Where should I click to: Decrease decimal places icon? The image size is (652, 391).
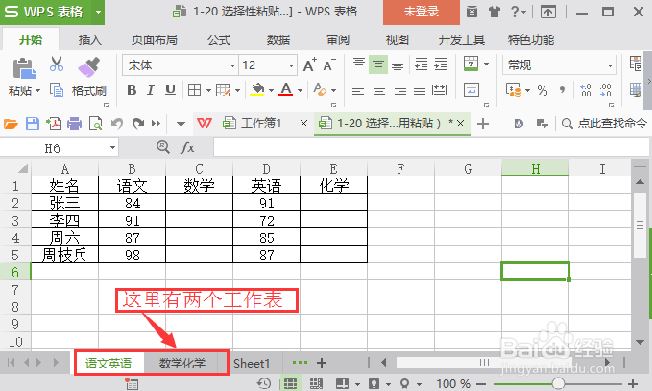pyautogui.click(x=605, y=90)
